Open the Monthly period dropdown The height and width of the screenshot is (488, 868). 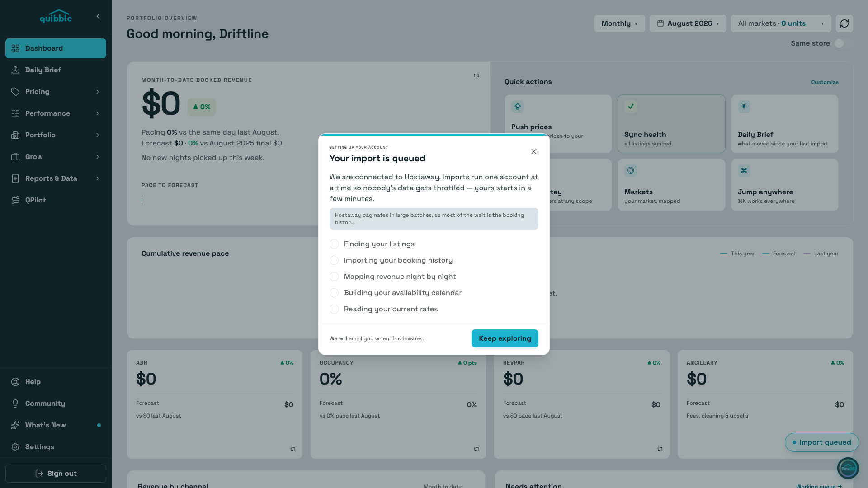click(x=619, y=23)
